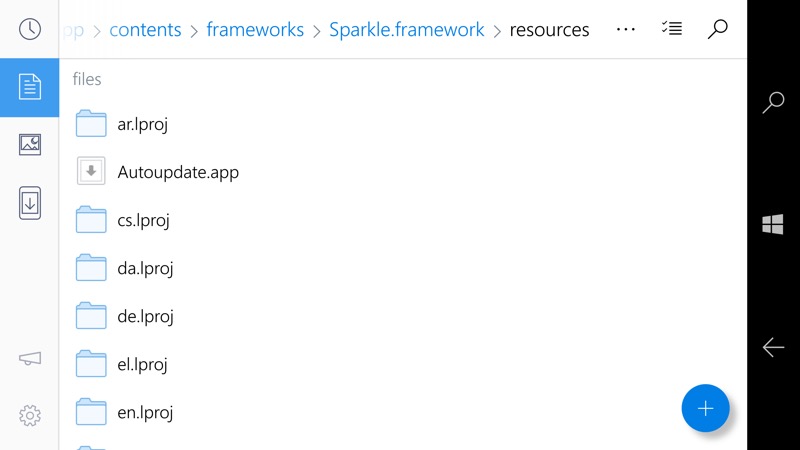The width and height of the screenshot is (800, 450).
Task: Click the chevron after Sparkle.framework
Action: pos(497,31)
